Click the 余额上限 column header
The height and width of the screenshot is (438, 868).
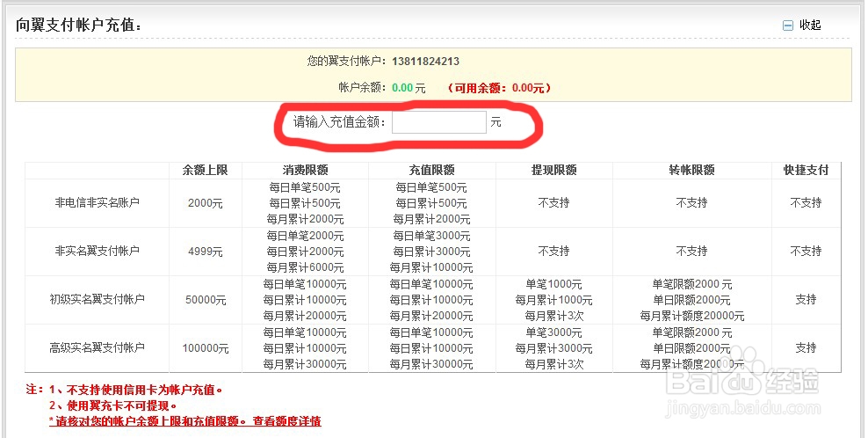tap(206, 171)
